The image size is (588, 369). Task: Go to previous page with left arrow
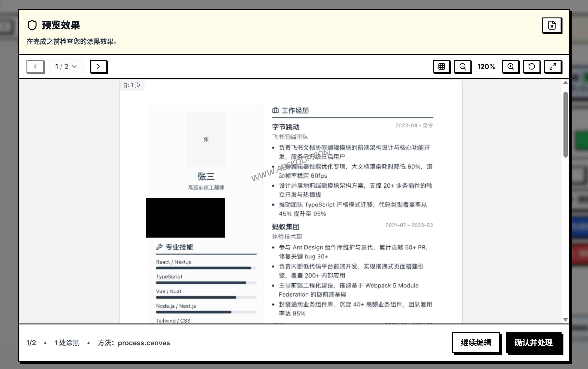point(35,66)
